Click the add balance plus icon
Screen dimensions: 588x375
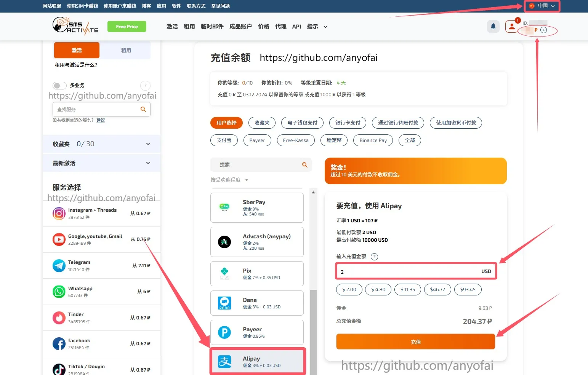click(x=544, y=30)
